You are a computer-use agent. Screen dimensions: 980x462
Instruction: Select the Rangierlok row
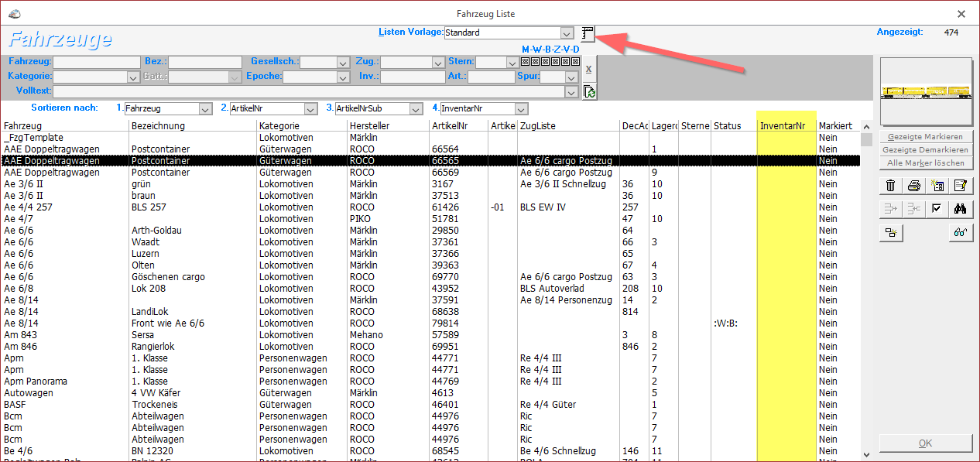coord(430,347)
